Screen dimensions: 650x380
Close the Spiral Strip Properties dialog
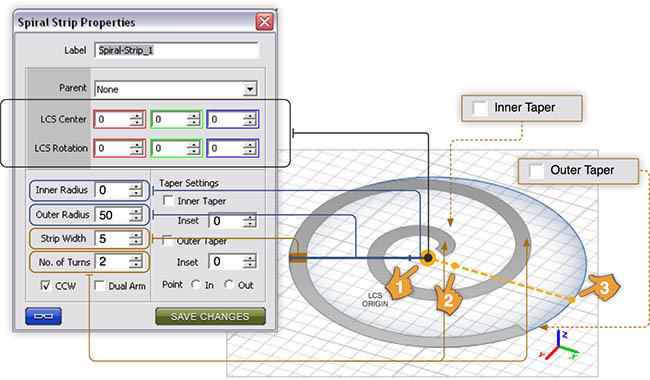coord(264,22)
